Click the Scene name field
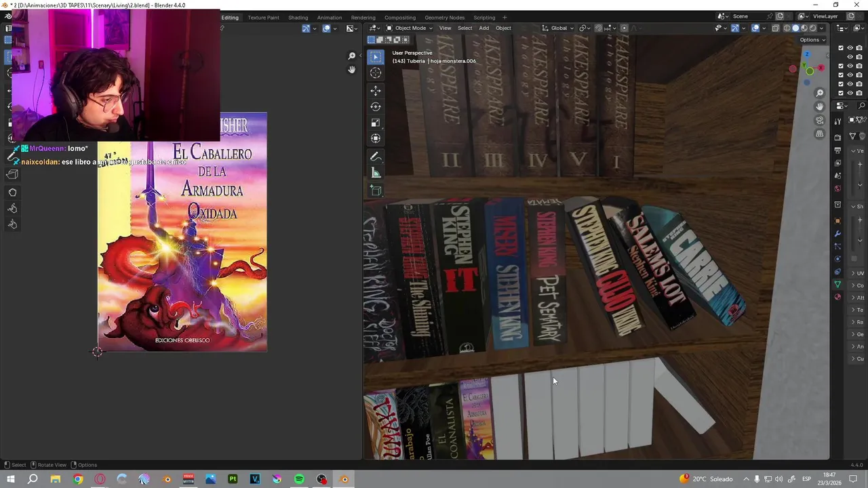 tap(749, 16)
